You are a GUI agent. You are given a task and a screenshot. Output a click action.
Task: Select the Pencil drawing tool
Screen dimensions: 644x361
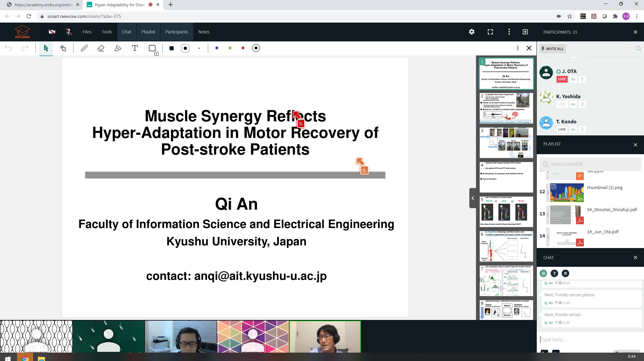(x=84, y=48)
